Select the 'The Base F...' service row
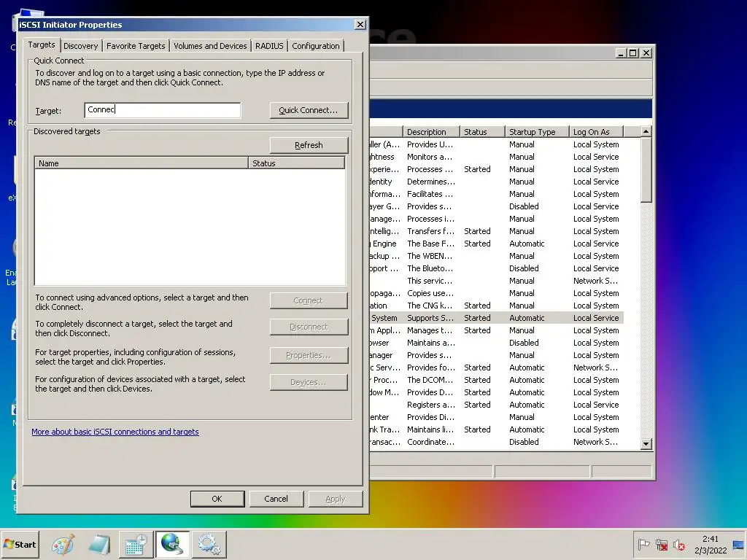This screenshot has width=747, height=560. coord(496,244)
